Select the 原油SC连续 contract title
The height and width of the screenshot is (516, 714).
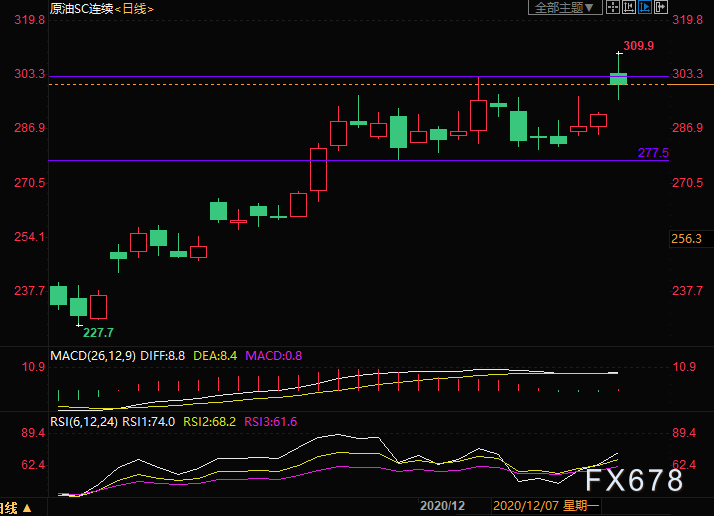[x=82, y=9]
